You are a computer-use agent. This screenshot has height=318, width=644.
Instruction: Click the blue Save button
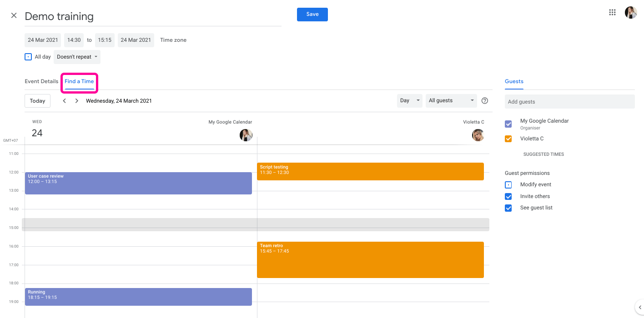[312, 15]
